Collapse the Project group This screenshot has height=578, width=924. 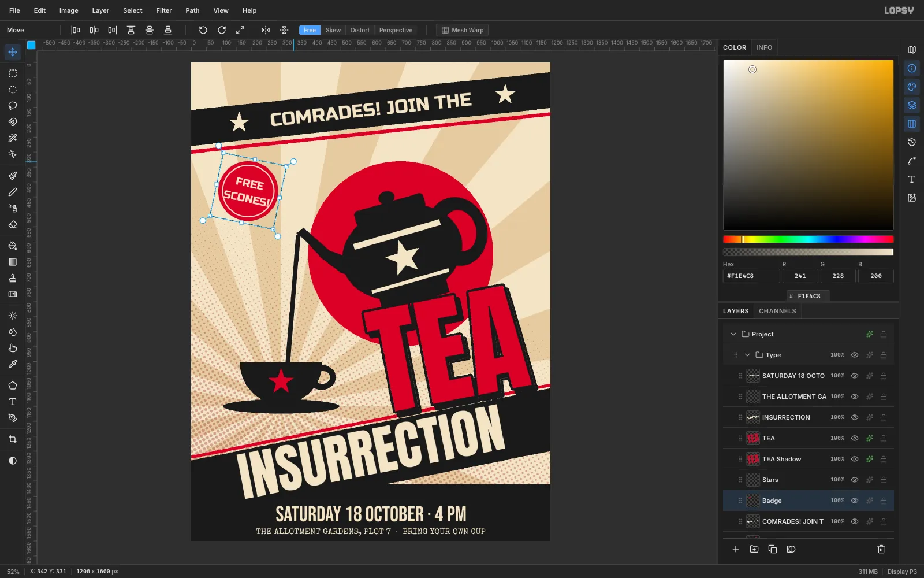733,334
